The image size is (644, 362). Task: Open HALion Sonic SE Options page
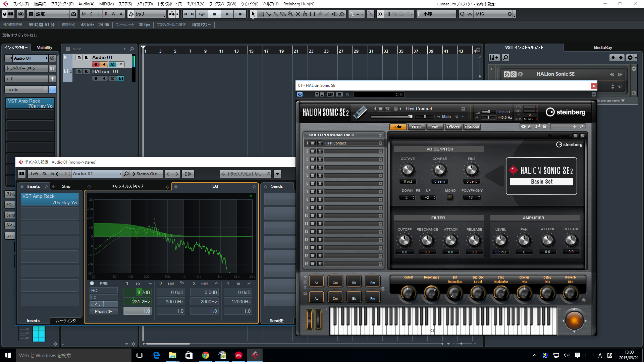tap(472, 127)
